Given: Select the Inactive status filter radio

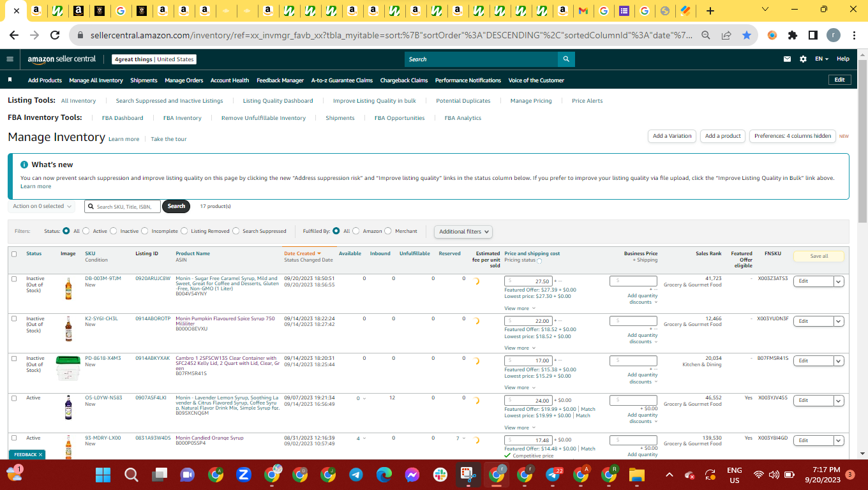Looking at the screenshot, I should click(x=114, y=231).
